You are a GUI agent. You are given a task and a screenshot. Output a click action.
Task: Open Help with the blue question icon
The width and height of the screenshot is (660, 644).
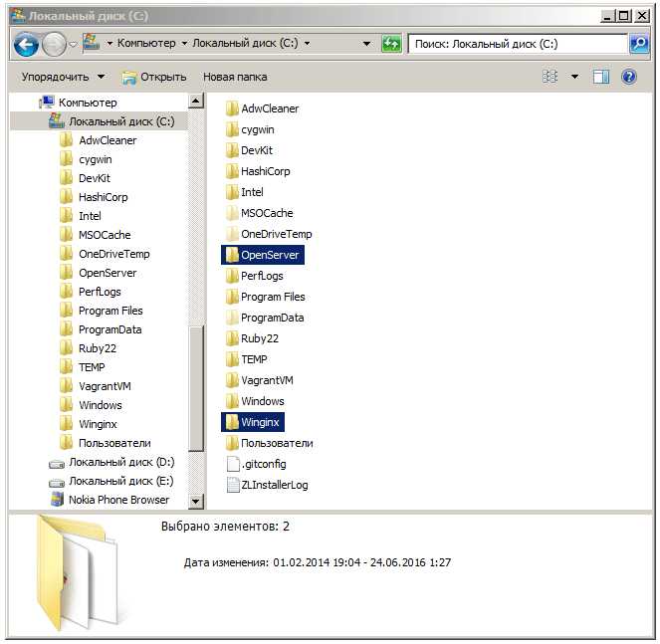(x=629, y=77)
